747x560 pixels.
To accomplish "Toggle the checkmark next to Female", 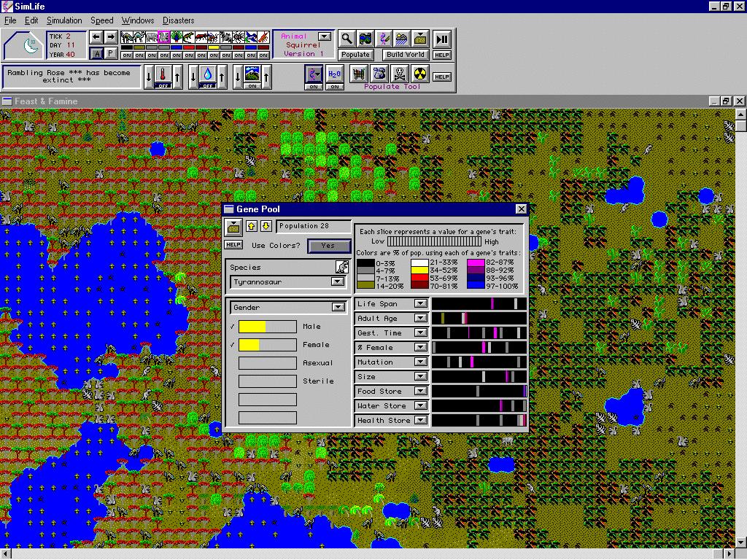I will point(232,345).
